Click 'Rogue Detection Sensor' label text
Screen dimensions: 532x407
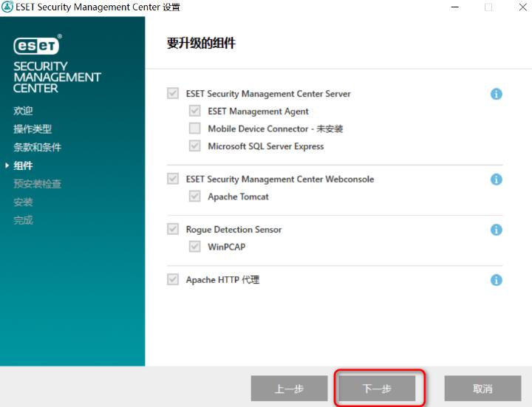tap(233, 230)
